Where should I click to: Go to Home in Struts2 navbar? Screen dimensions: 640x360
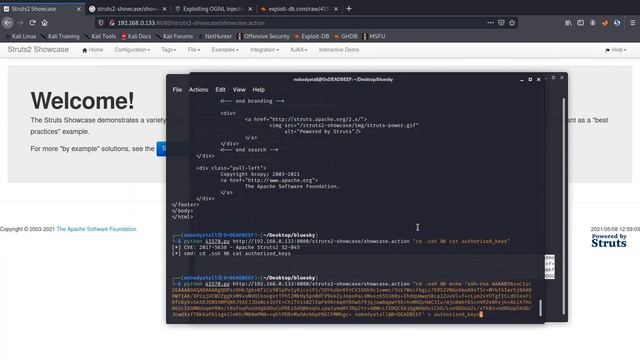[93, 50]
